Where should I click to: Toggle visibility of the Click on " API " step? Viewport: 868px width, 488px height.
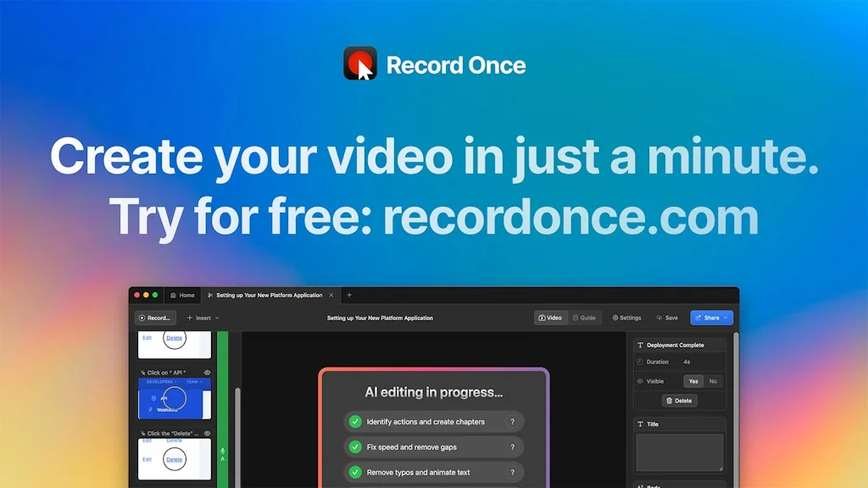point(207,373)
